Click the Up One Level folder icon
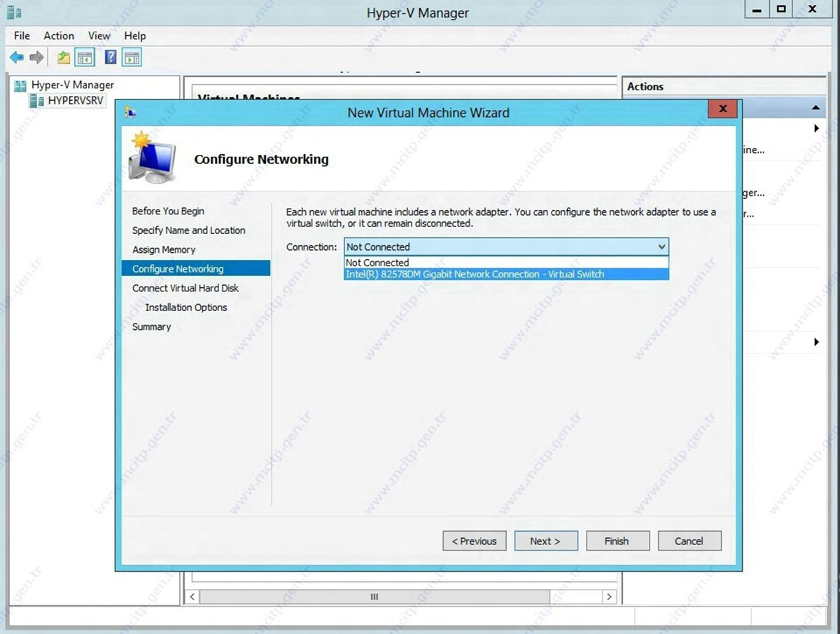 64,57
